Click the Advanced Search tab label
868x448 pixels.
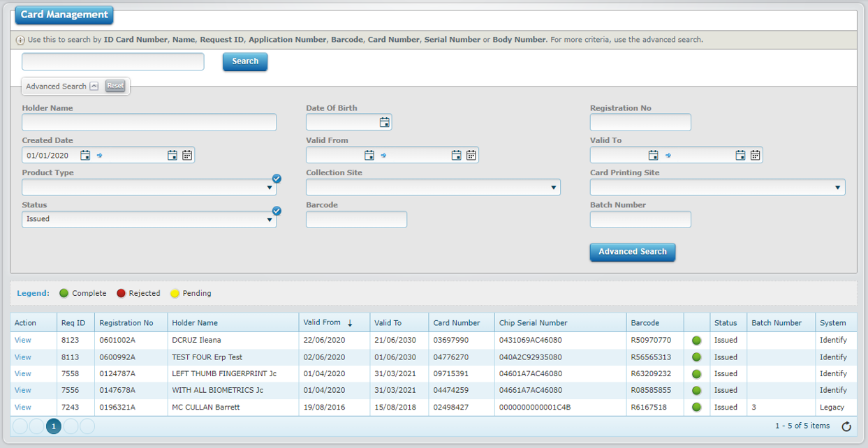[x=56, y=86]
